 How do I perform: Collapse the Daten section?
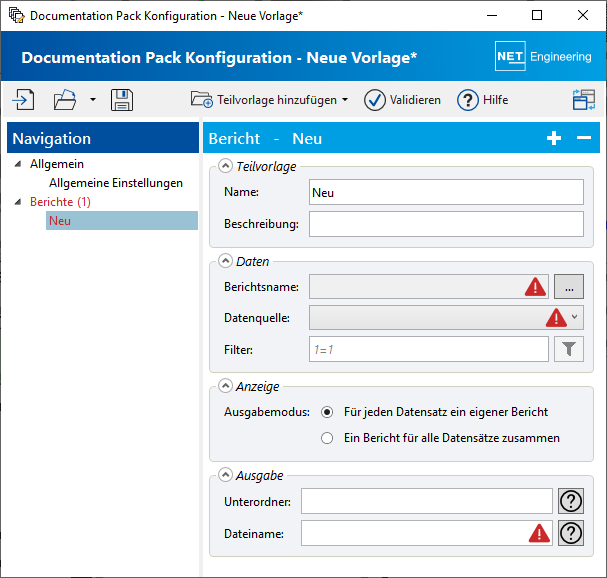pyautogui.click(x=225, y=261)
